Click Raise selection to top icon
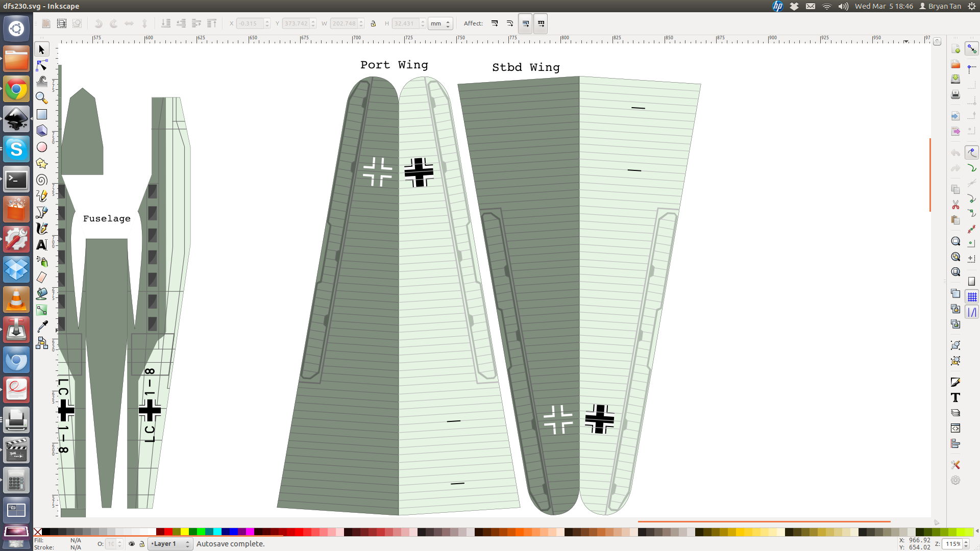Screen dimensions: 980x551 coord(212,23)
